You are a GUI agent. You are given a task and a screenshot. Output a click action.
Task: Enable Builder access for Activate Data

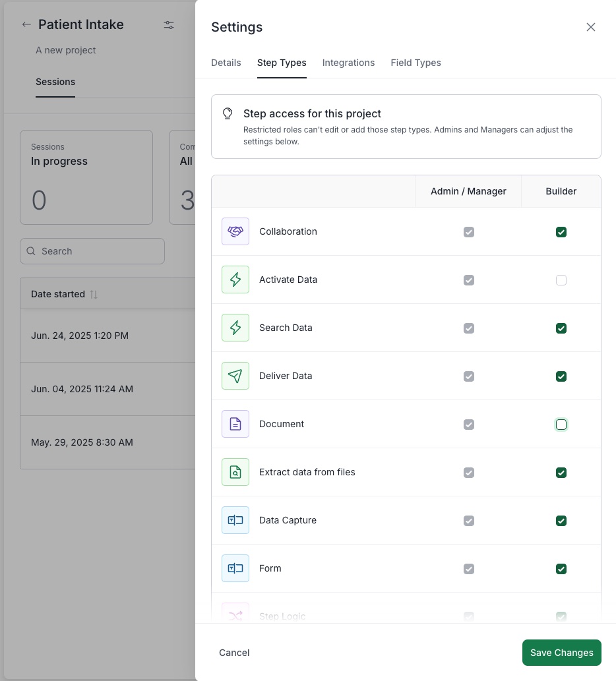[561, 280]
